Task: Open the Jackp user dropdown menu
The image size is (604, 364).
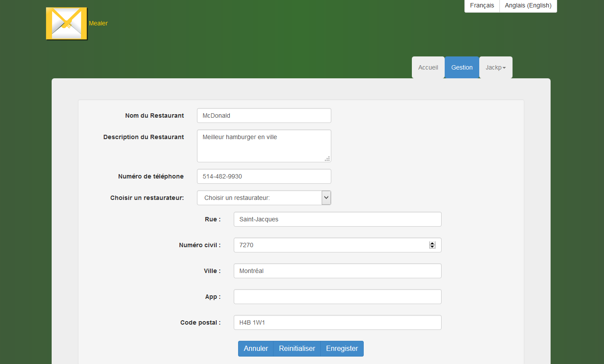Action: (495, 67)
